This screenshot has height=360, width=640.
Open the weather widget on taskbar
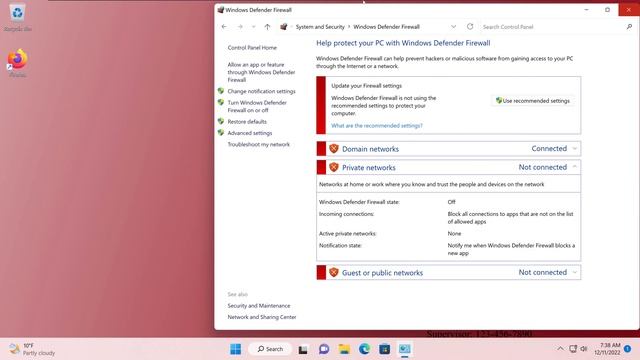(x=32, y=349)
